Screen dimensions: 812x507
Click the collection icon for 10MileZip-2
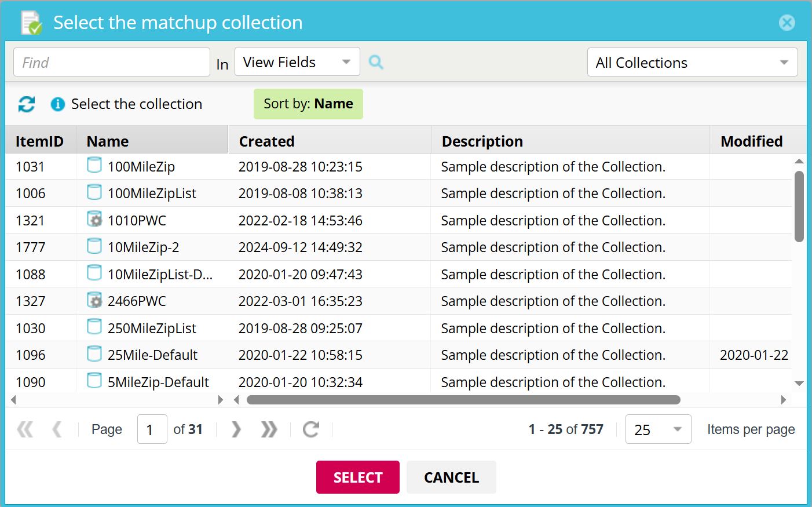tap(94, 246)
